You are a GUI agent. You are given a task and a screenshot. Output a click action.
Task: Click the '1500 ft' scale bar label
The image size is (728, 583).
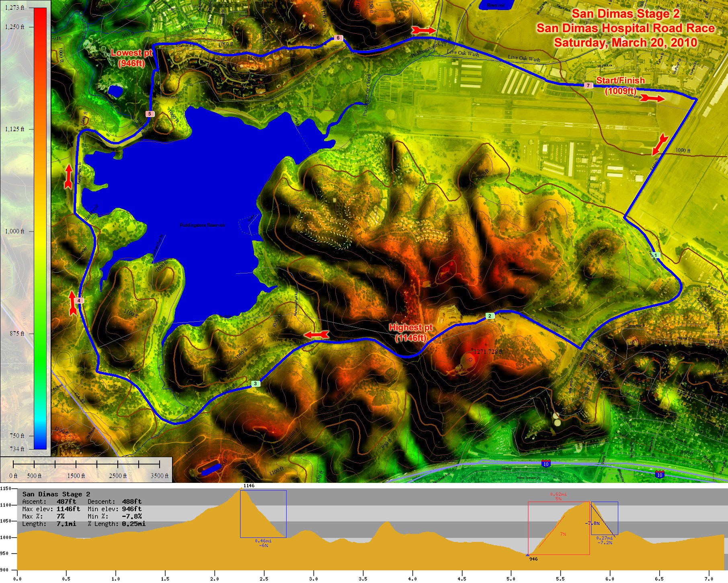click(x=76, y=476)
